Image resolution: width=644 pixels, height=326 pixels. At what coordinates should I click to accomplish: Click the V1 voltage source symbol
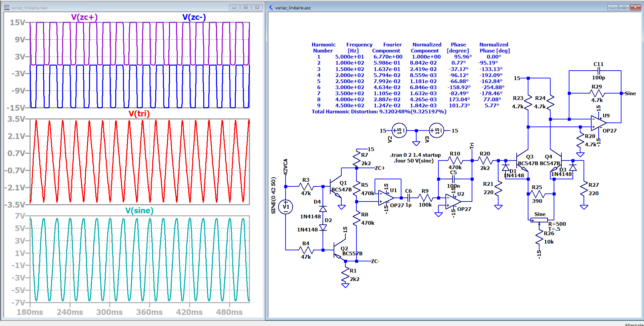click(286, 207)
